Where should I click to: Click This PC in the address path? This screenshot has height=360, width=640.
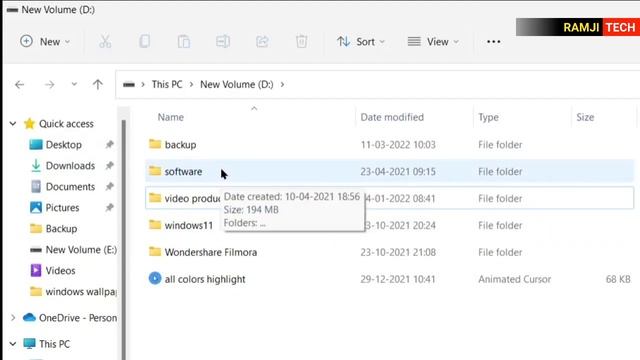coord(167,84)
